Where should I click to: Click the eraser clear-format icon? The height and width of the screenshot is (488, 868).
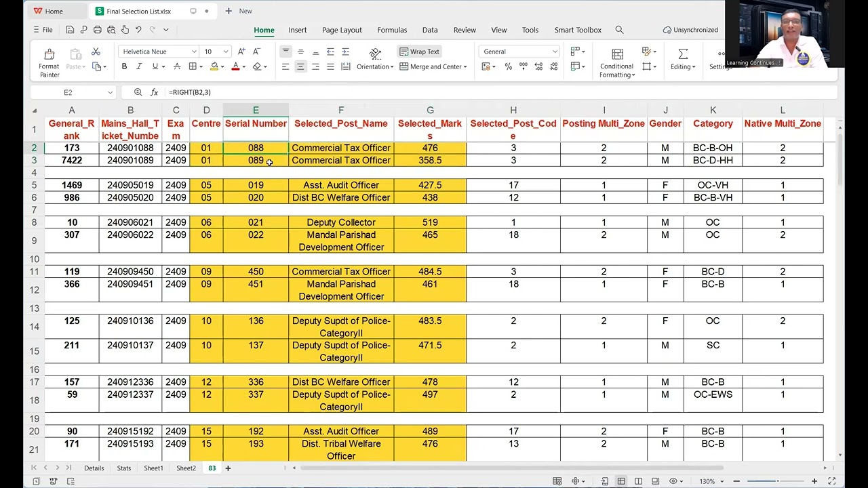click(257, 66)
